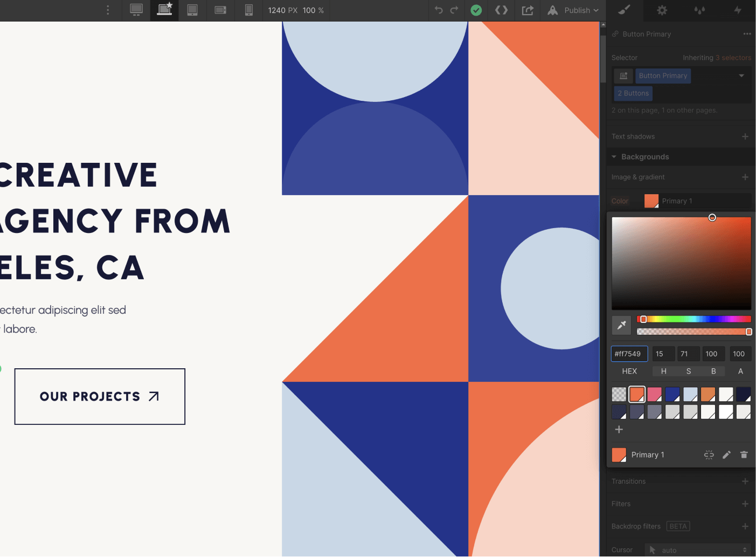The image size is (756, 557).
Task: Add a text shadow
Action: click(745, 136)
